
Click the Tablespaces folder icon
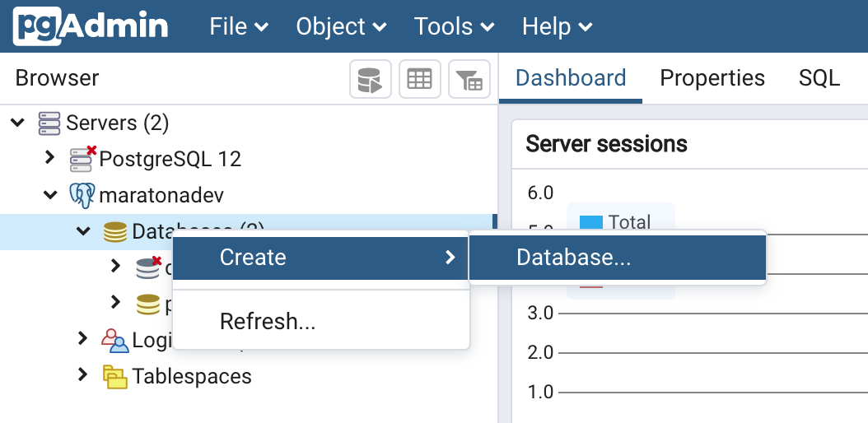click(115, 377)
